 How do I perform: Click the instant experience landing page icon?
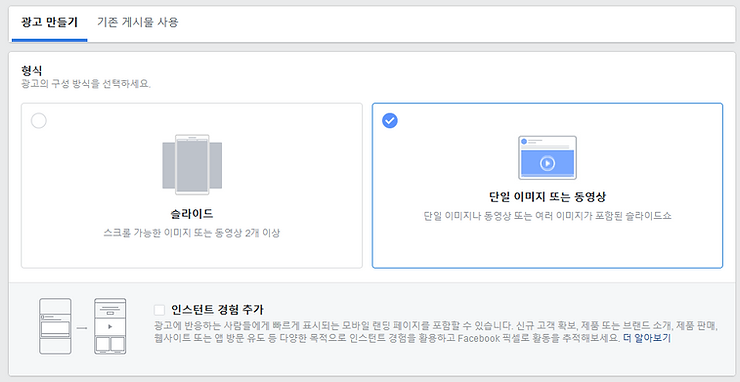click(x=110, y=326)
